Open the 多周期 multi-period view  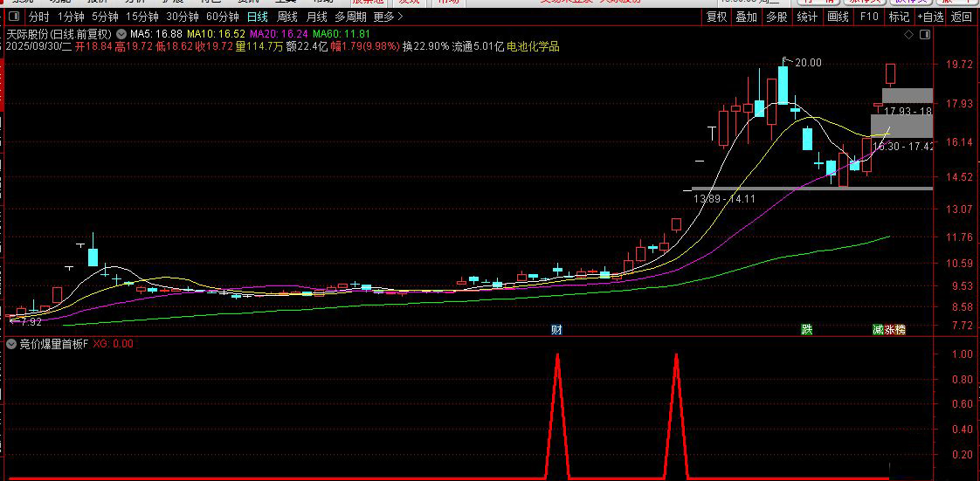[350, 17]
